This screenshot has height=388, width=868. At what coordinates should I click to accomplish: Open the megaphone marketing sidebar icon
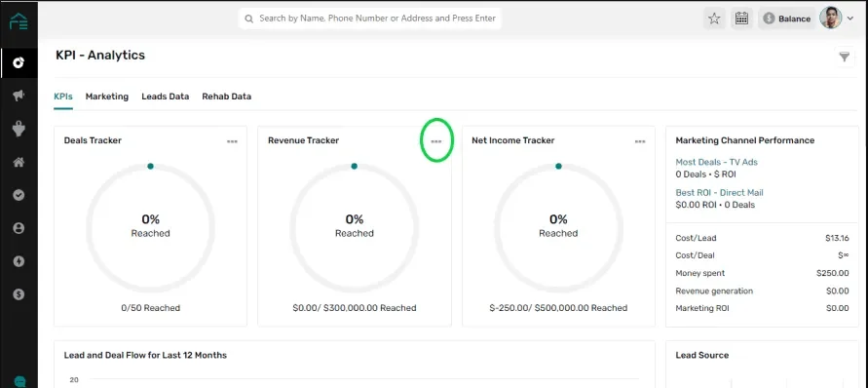(19, 96)
